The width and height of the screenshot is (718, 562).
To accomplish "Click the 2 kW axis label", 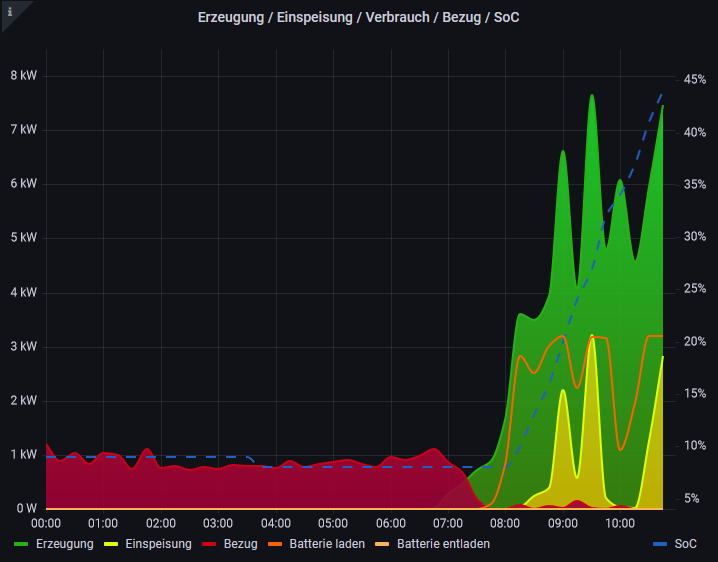I will point(23,400).
